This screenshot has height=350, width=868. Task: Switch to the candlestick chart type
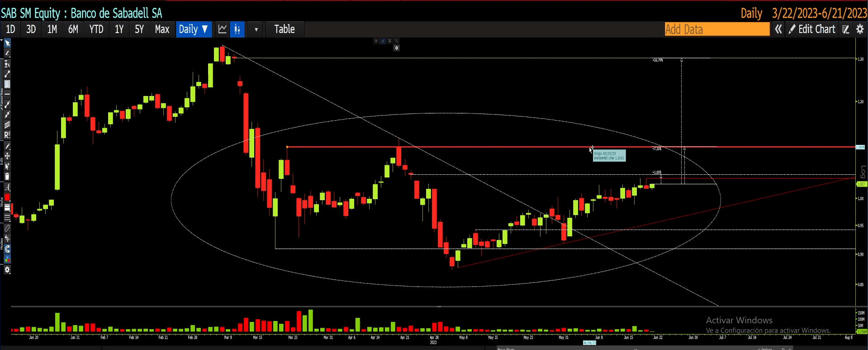tap(237, 29)
